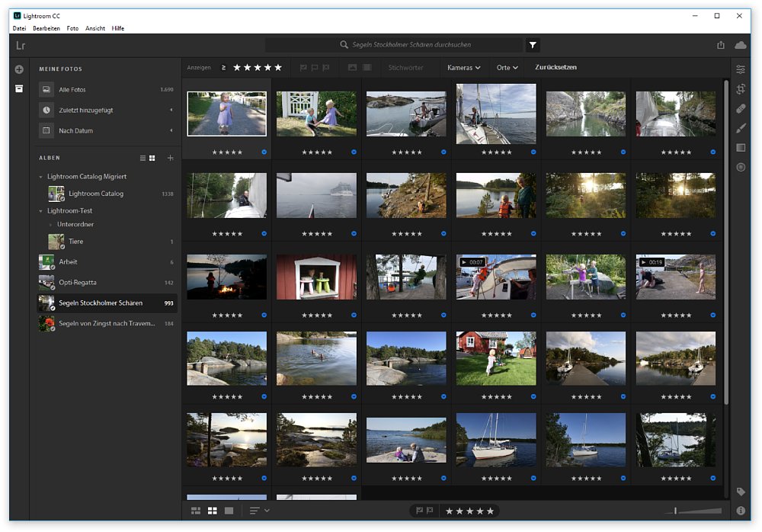
Task: Switch to single photo detail view
Action: pyautogui.click(x=229, y=511)
